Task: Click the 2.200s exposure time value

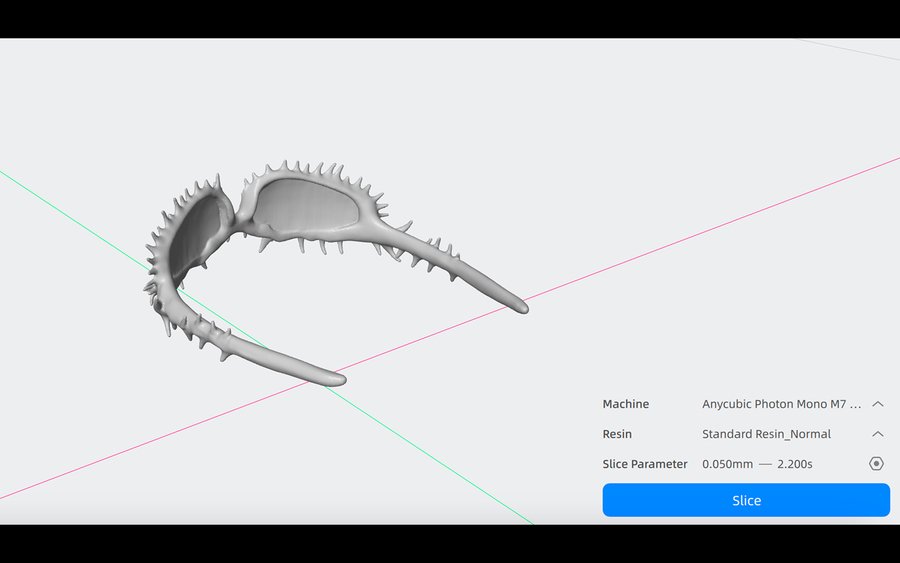Action: 795,464
